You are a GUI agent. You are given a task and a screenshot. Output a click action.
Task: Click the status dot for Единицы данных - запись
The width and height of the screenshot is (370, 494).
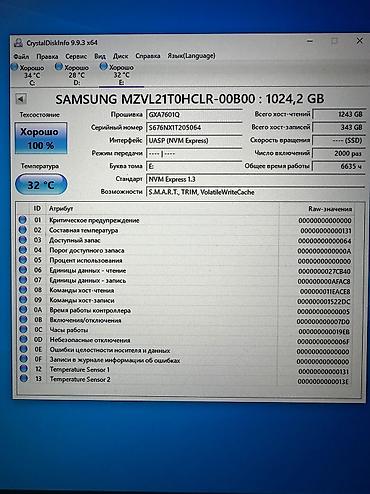[23, 280]
